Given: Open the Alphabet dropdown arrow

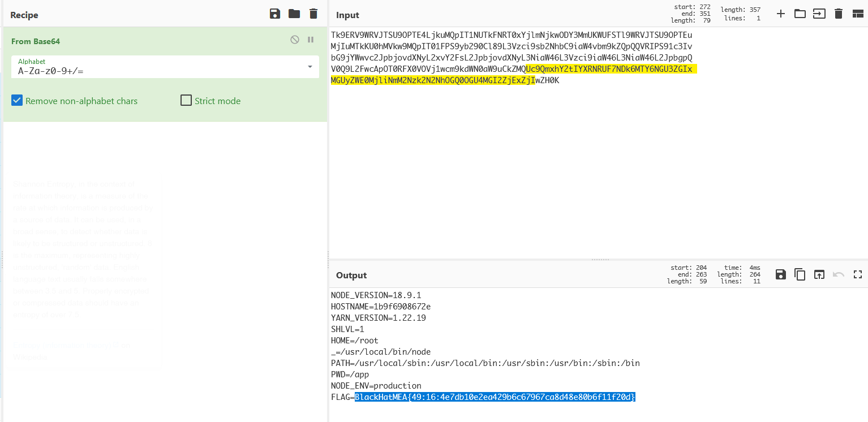Looking at the screenshot, I should click(x=310, y=67).
